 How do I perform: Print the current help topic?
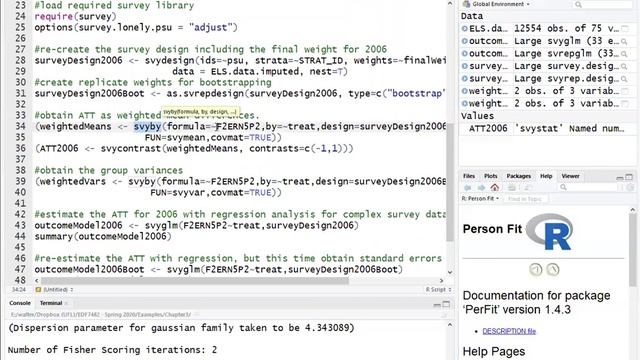[511, 188]
